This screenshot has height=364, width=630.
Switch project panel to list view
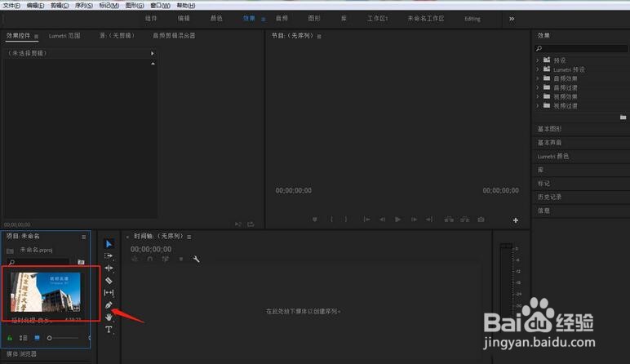24,338
